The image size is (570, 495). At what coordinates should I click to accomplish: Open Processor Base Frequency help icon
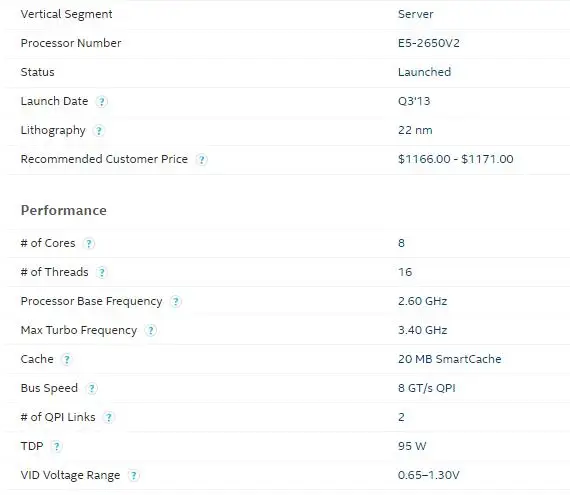click(176, 302)
